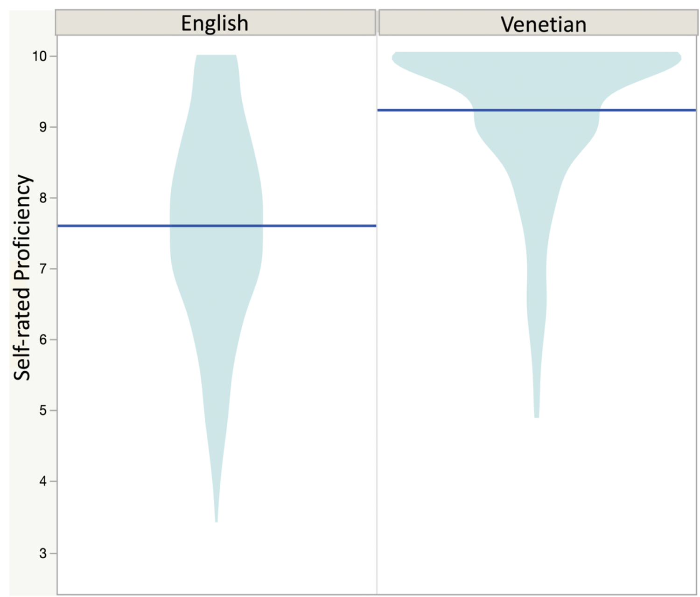Click the y-axis tick label 8
The image size is (700, 597).
[43, 198]
